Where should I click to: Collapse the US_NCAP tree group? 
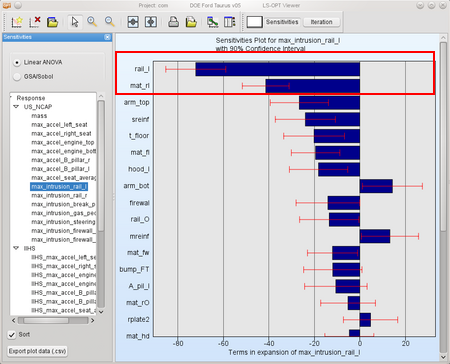point(16,107)
